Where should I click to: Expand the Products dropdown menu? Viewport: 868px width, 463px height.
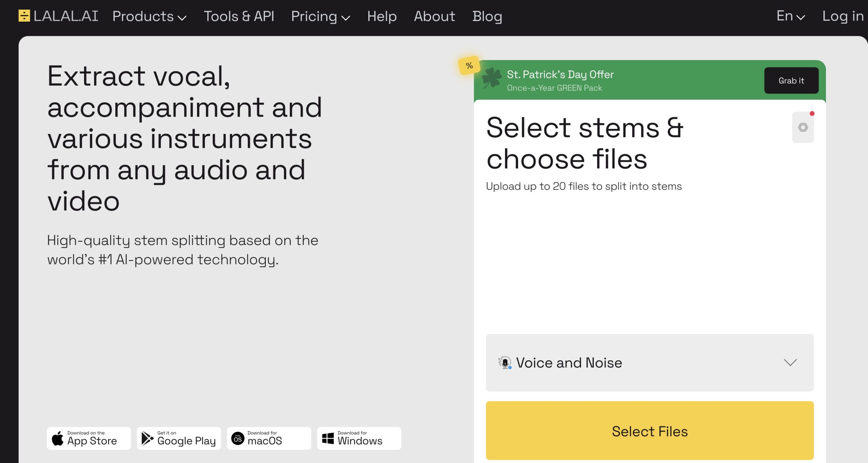coord(149,16)
